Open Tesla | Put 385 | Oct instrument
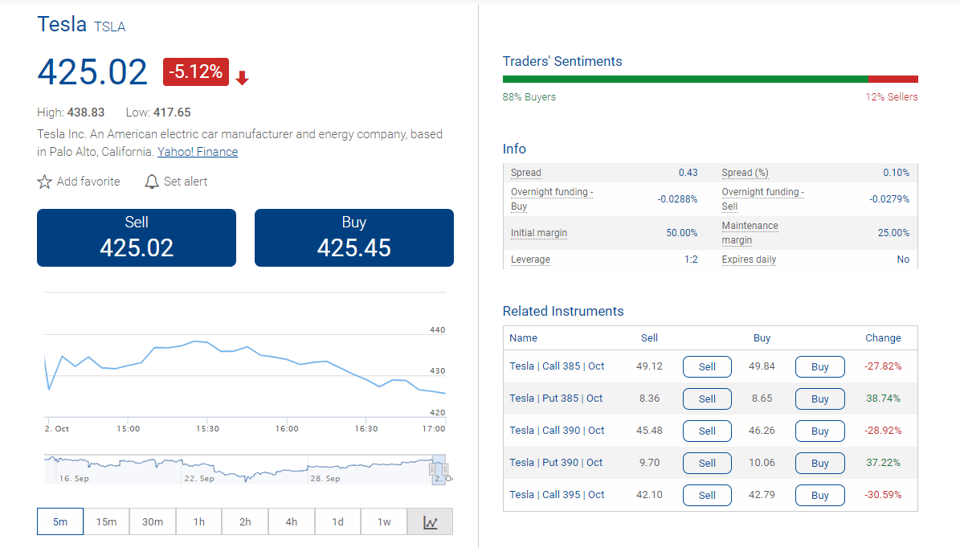 (x=556, y=399)
